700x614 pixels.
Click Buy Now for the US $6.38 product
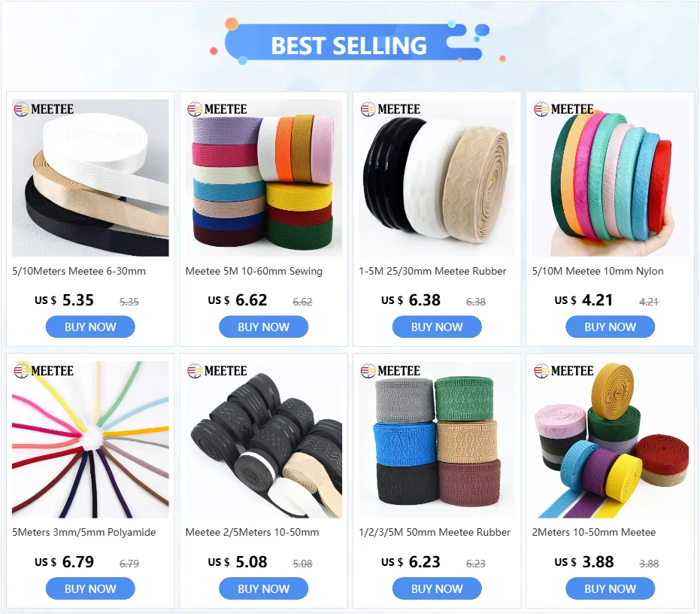pos(437,327)
